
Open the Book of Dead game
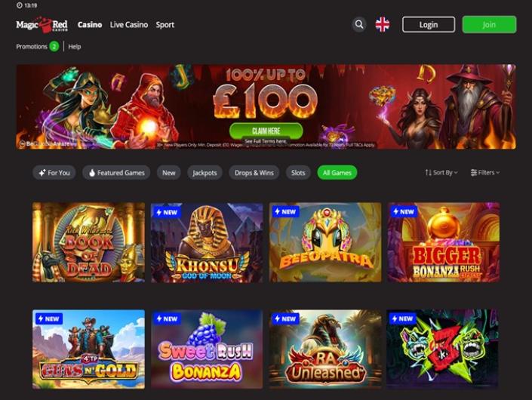point(88,242)
